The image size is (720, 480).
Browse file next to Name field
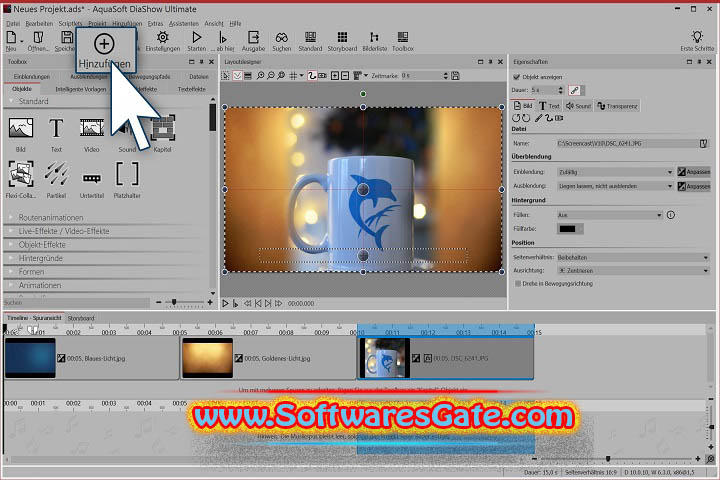pyautogui.click(x=703, y=144)
